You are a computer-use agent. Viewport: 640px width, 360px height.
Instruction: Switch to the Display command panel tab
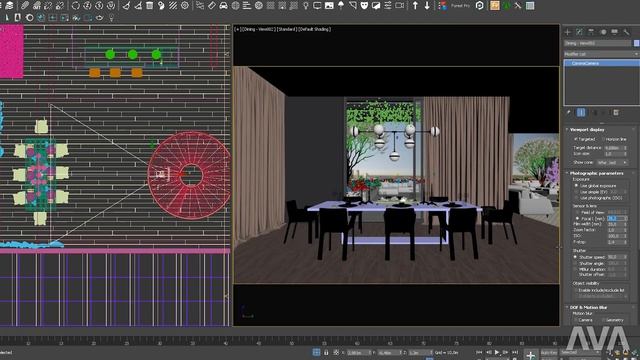[614, 32]
